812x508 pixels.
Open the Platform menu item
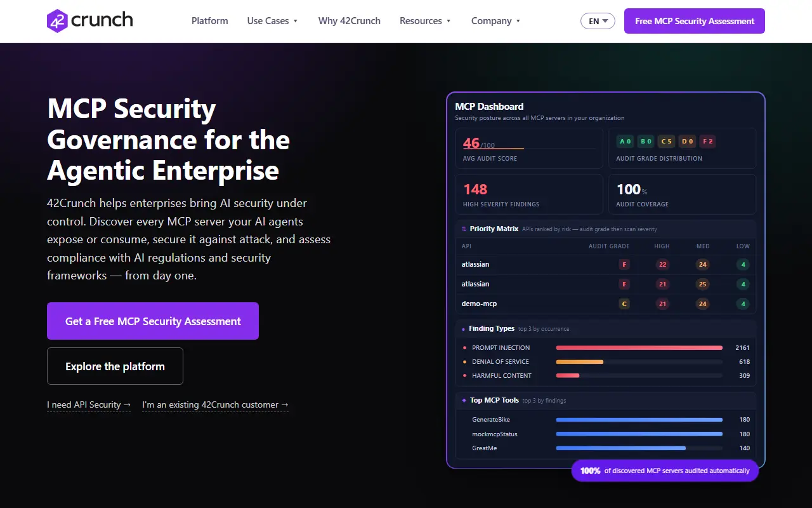pyautogui.click(x=209, y=21)
